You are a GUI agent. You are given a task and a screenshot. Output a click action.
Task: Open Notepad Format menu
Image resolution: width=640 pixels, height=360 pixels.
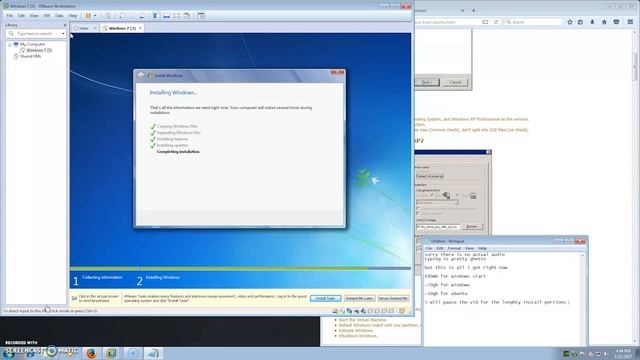pos(454,248)
